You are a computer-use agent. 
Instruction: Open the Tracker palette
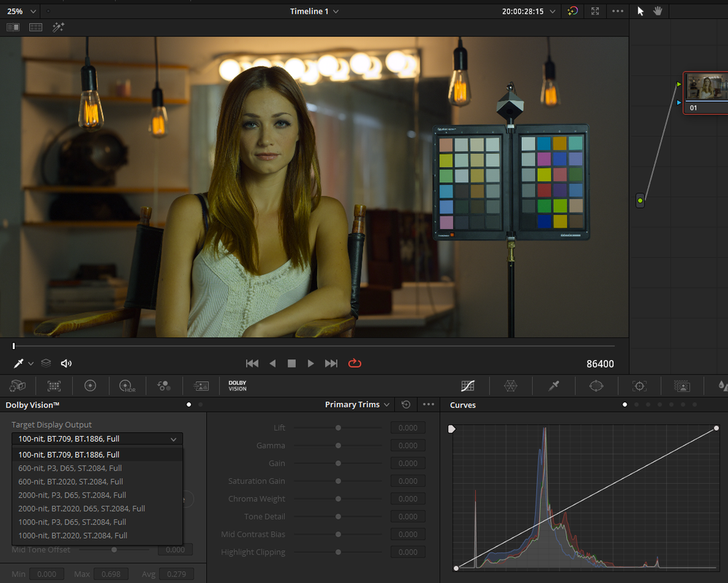(639, 386)
